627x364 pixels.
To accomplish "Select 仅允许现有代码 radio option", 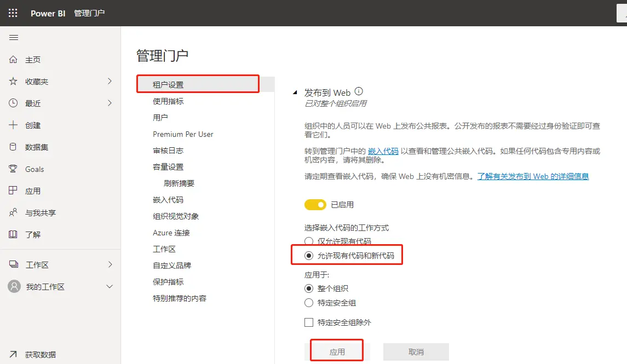I will (309, 241).
